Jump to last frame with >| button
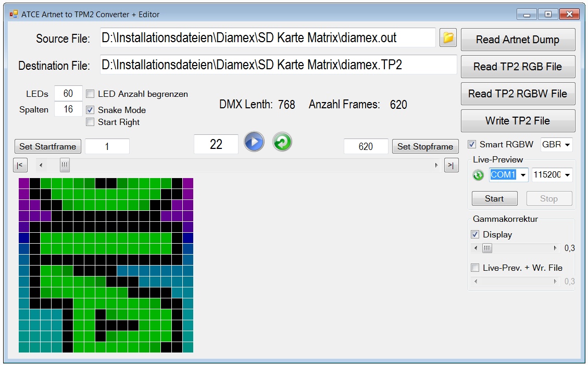 coord(452,166)
